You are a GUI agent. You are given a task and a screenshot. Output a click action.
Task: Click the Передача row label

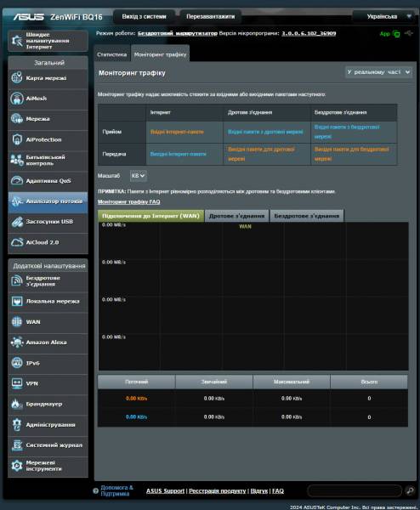114,154
